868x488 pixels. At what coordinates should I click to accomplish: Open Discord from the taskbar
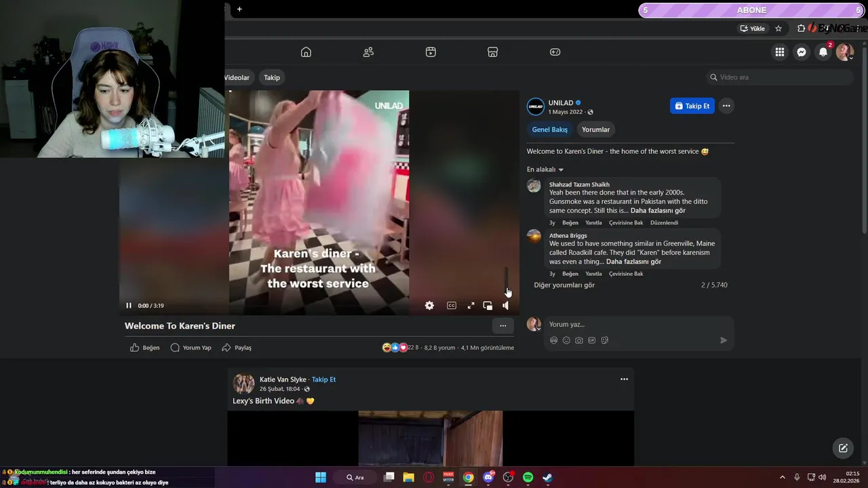click(x=488, y=477)
